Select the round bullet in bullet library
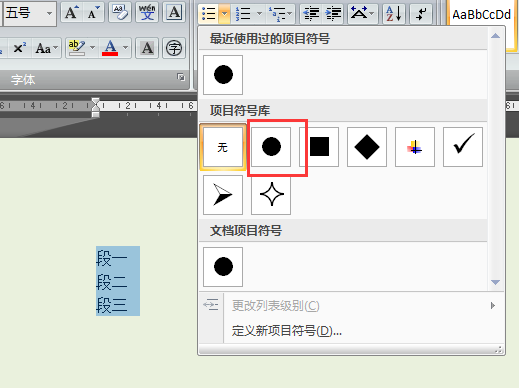519x388 pixels. [x=271, y=147]
